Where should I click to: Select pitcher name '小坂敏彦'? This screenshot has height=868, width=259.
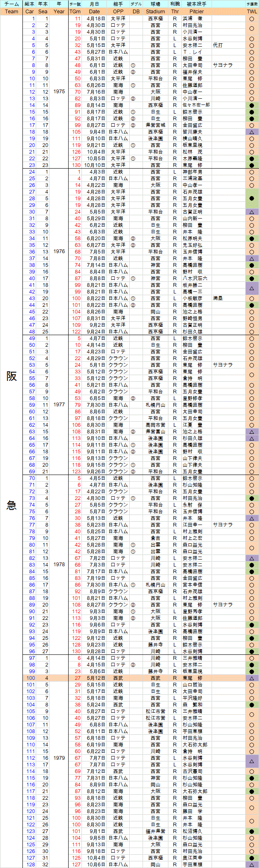click(x=193, y=298)
